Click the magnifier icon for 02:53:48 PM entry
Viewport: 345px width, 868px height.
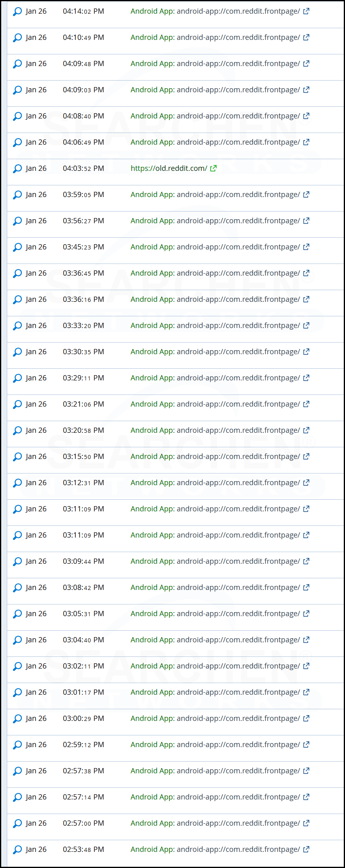(x=17, y=850)
